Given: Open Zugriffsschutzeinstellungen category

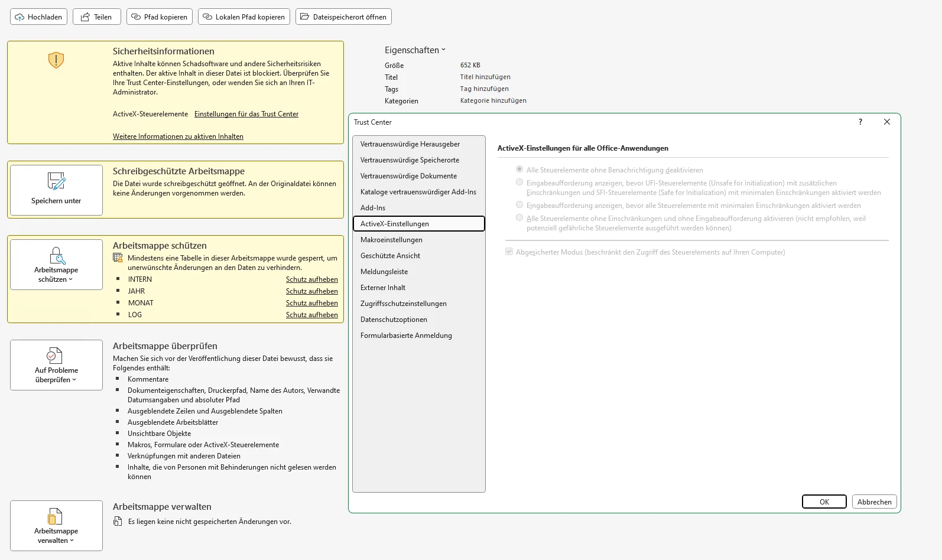Looking at the screenshot, I should tap(418, 304).
